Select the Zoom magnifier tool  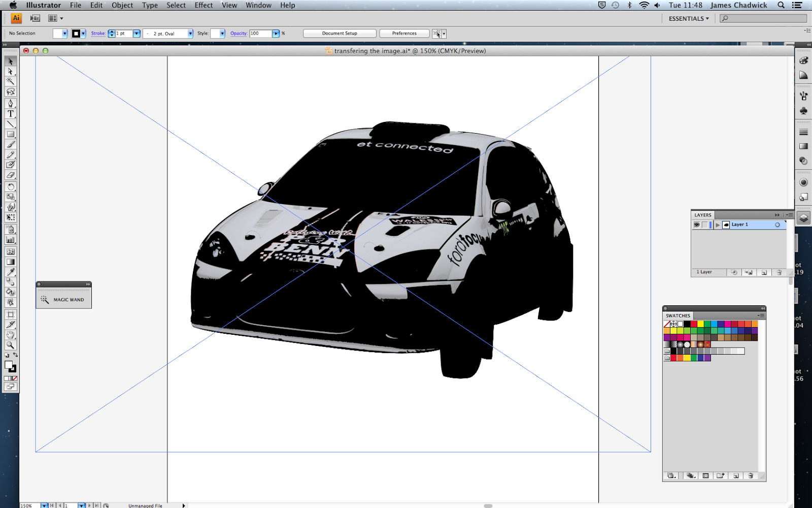(x=10, y=345)
